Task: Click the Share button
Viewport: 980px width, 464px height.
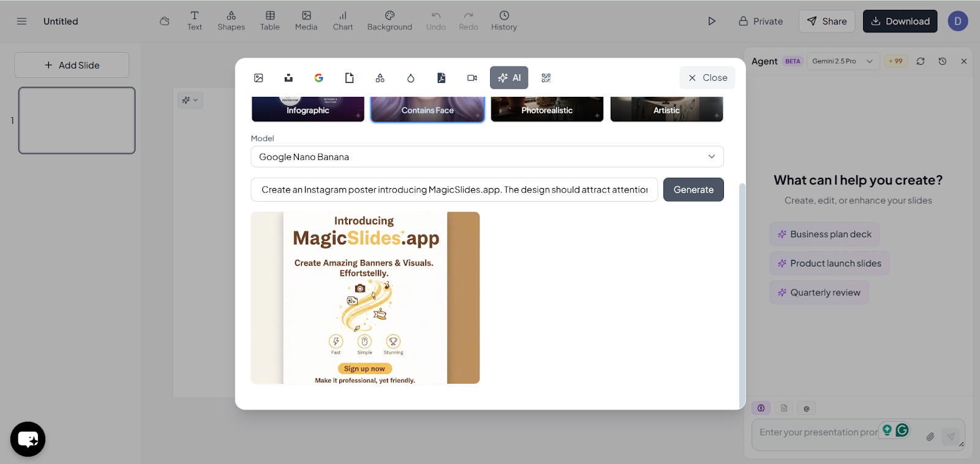Action: (827, 21)
